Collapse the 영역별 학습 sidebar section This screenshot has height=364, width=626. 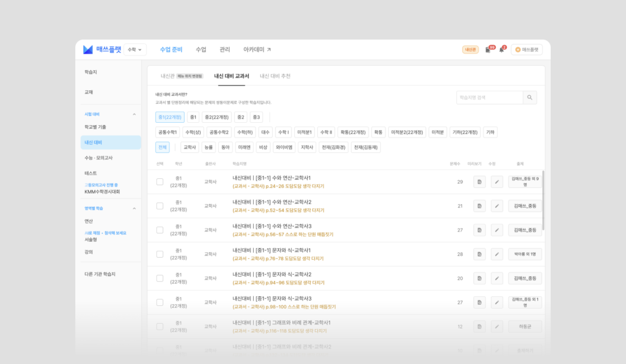pyautogui.click(x=134, y=208)
